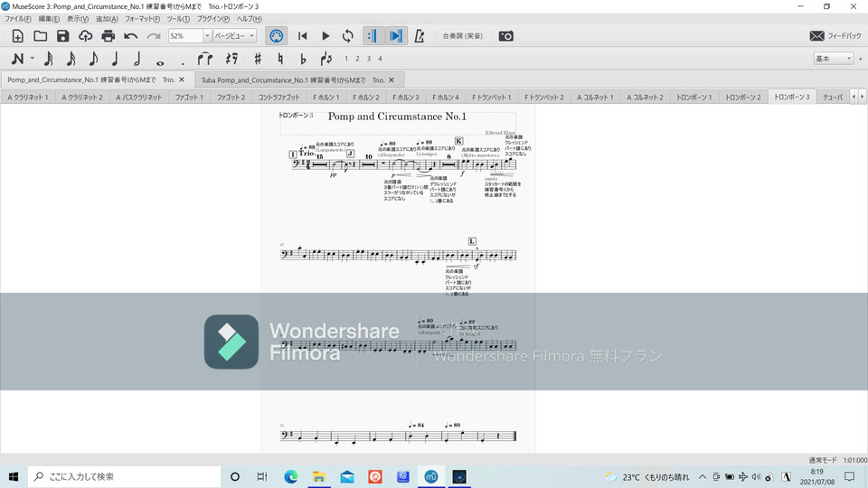Open the workspace dropdown 基本

833,58
